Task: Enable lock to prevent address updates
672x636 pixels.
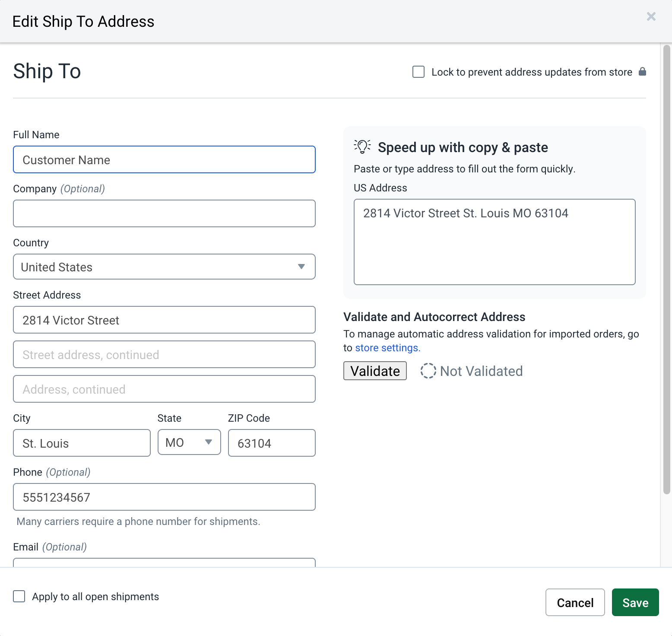Action: (418, 72)
